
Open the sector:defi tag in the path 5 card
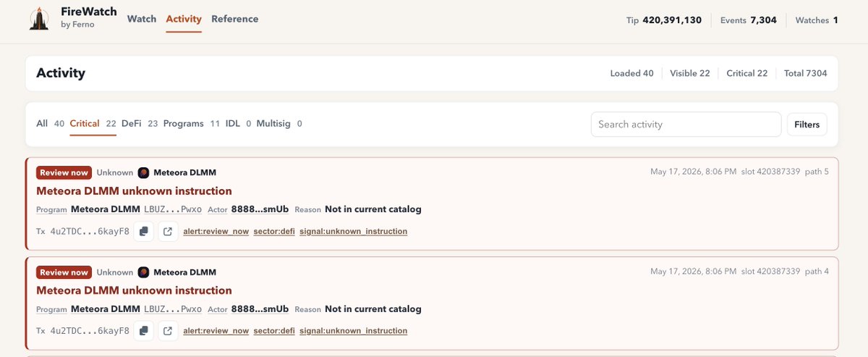tap(274, 231)
